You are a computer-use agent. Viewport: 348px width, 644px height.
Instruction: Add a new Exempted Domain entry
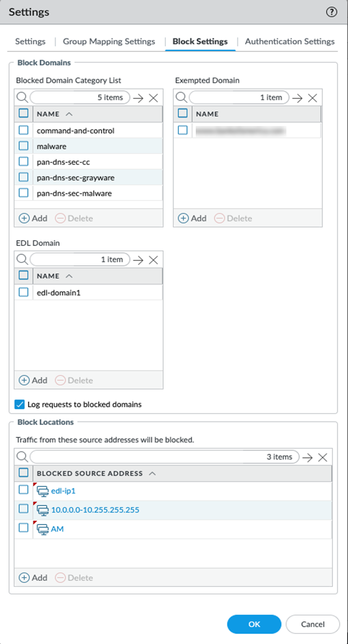(192, 218)
